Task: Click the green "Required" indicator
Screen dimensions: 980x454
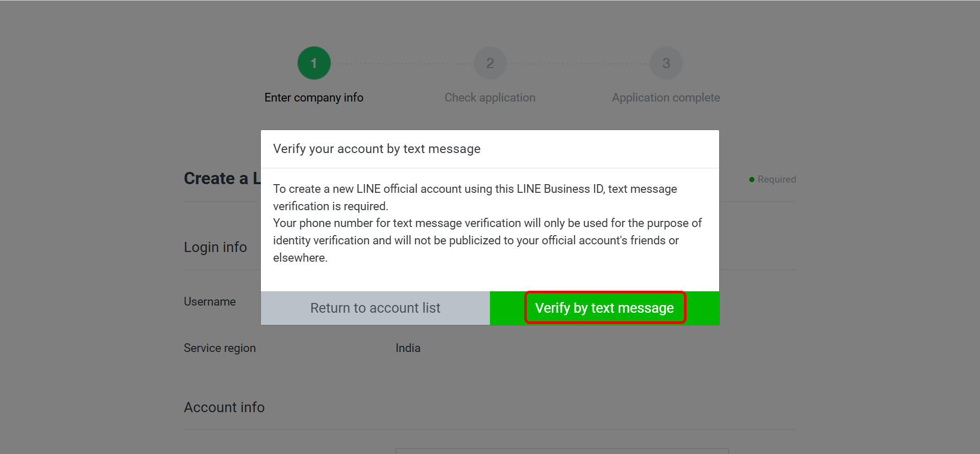Action: [772, 180]
